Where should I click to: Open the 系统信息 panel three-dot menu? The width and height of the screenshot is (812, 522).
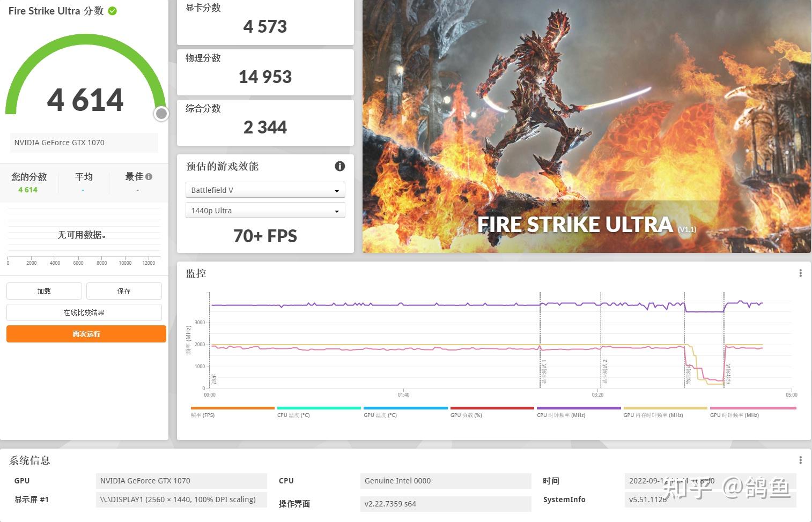click(x=800, y=460)
